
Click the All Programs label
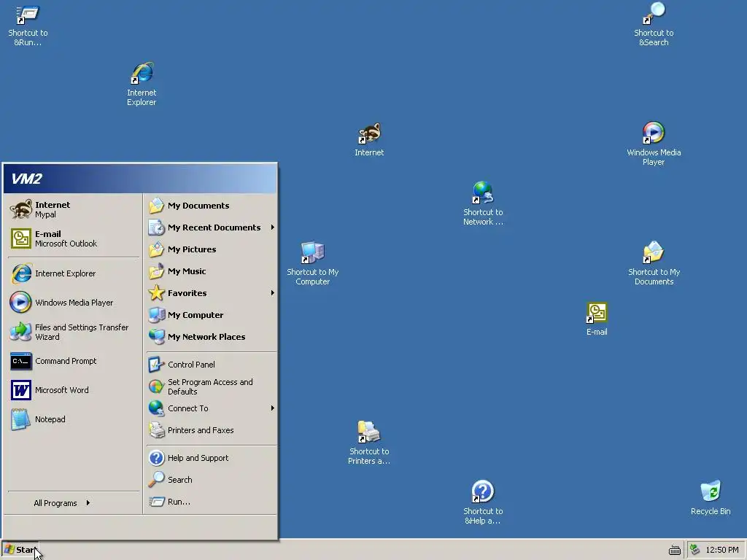coord(55,503)
